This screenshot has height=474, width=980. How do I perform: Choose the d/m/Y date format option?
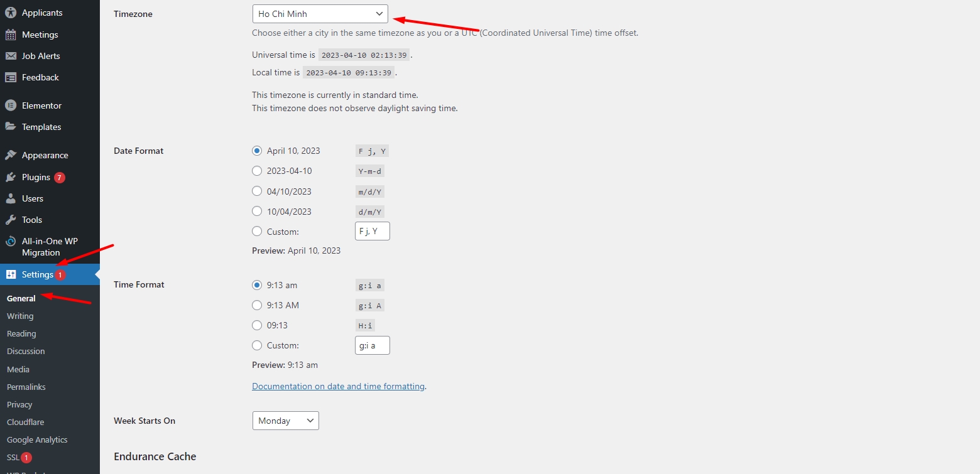click(x=257, y=212)
